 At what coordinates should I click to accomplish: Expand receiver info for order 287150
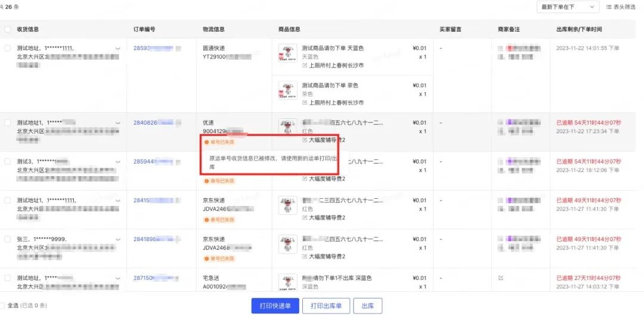pyautogui.click(x=118, y=278)
